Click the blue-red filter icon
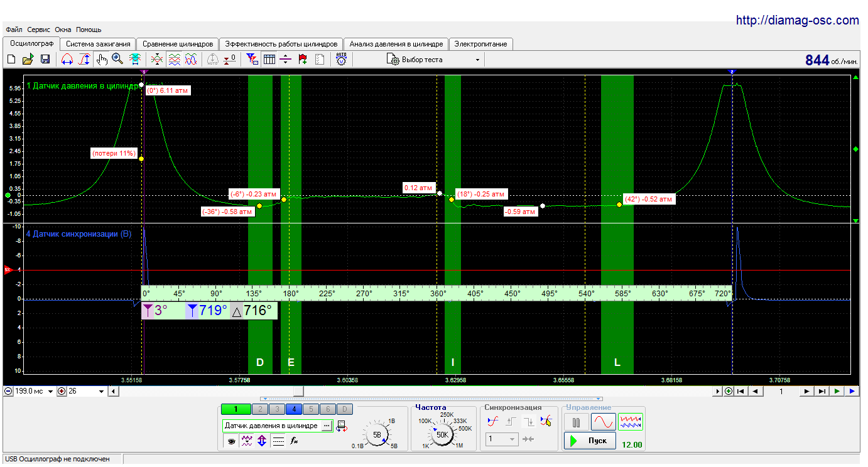This screenshot has height=467, width=868. [x=252, y=59]
